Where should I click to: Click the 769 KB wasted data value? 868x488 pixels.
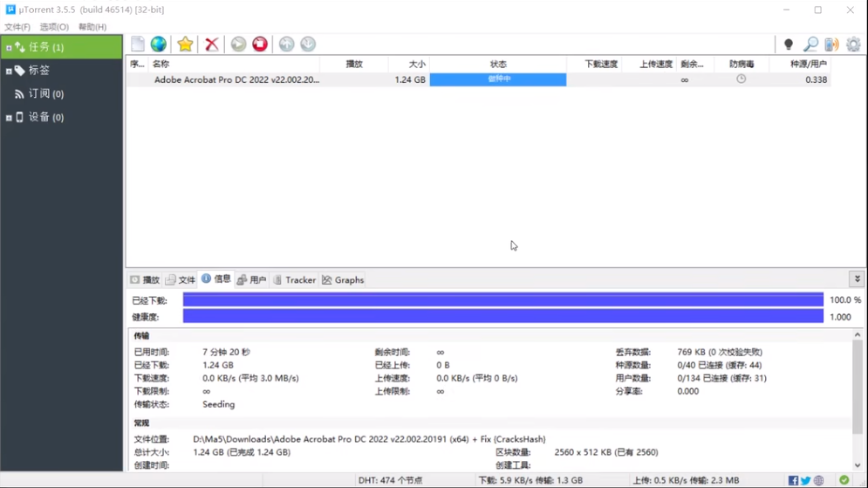click(x=720, y=352)
